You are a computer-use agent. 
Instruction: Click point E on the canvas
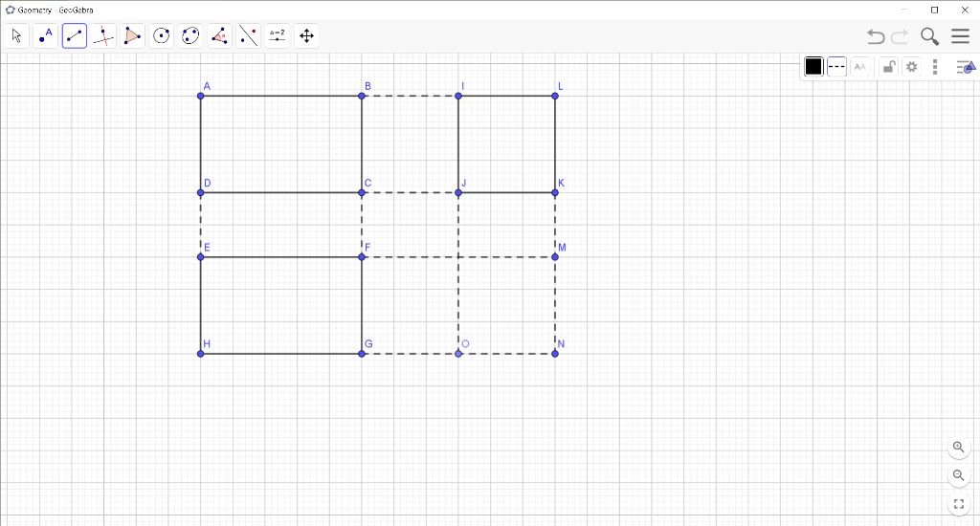click(201, 256)
